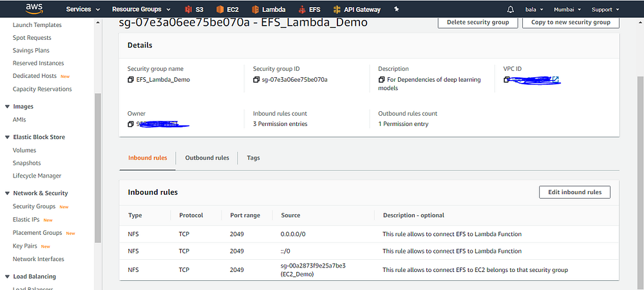Open Network Interfaces in sidebar
The width and height of the screenshot is (644, 290).
38,259
